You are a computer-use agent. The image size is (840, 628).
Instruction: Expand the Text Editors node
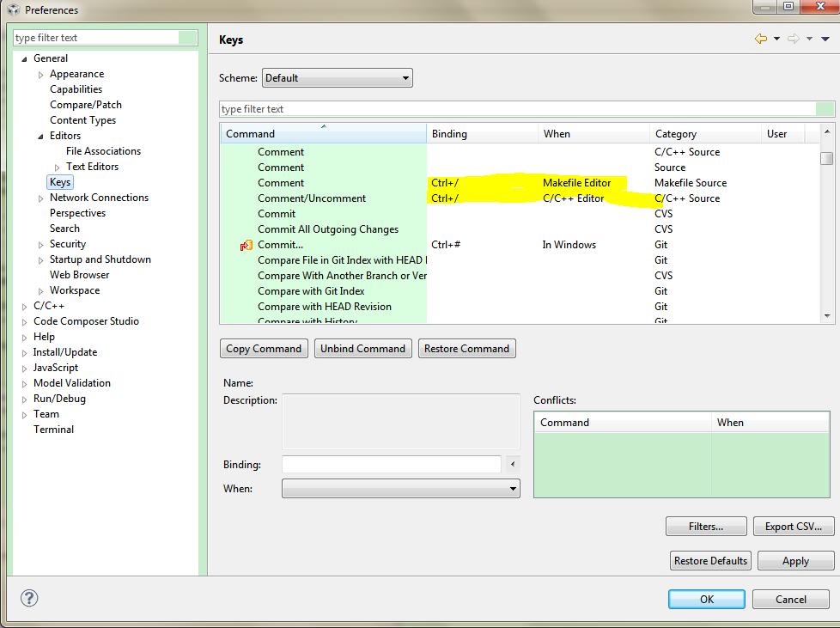(x=57, y=168)
